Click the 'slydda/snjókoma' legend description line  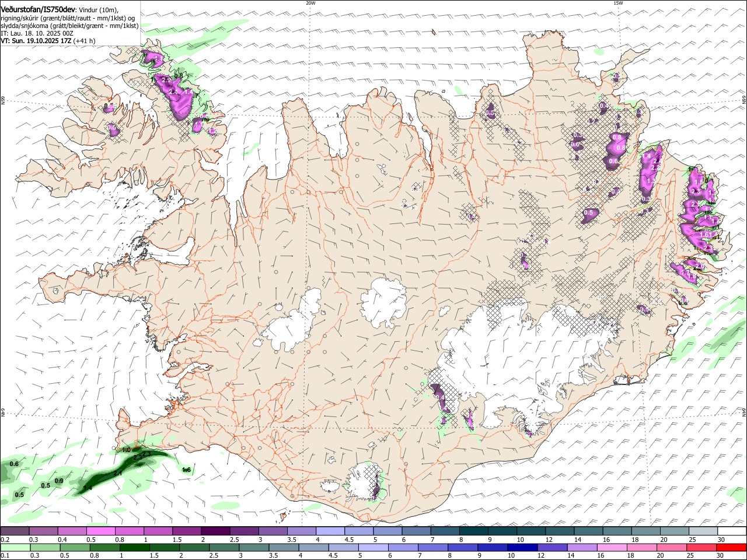coord(69,26)
